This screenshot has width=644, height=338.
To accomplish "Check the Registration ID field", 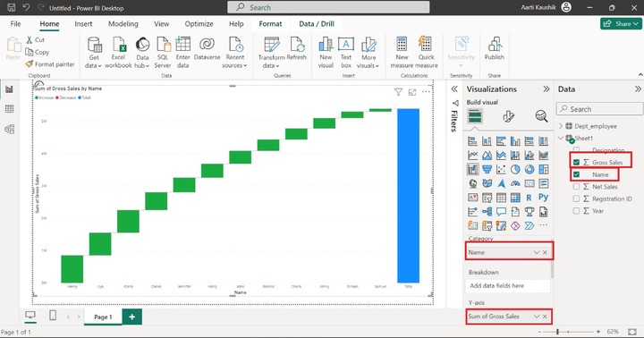I will (x=576, y=199).
